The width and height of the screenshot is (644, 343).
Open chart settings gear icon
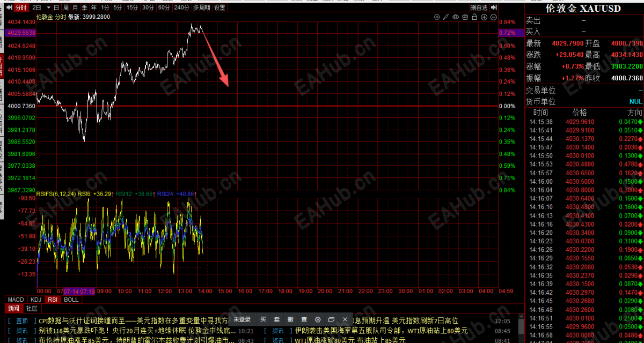[x=436, y=17]
